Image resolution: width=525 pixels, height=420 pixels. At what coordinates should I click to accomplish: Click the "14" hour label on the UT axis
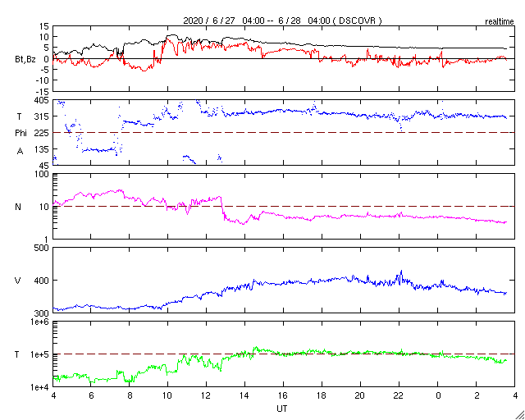pyautogui.click(x=244, y=395)
